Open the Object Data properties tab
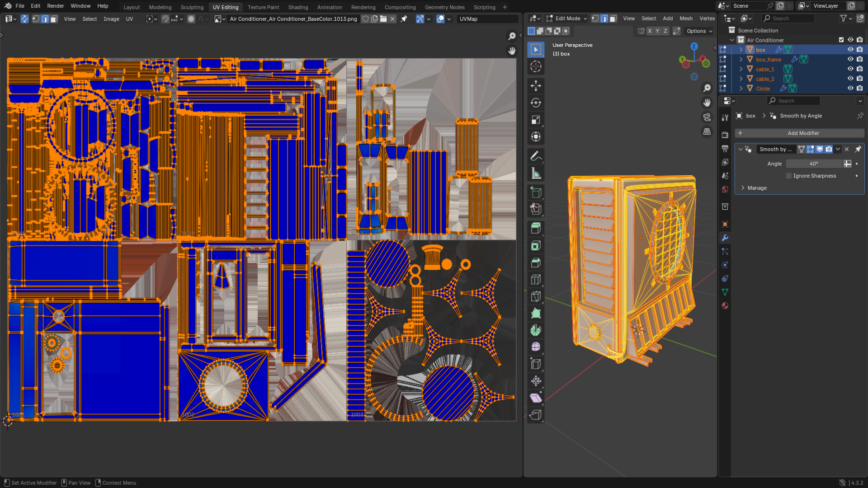Viewport: 868px width, 488px height. tap(725, 292)
